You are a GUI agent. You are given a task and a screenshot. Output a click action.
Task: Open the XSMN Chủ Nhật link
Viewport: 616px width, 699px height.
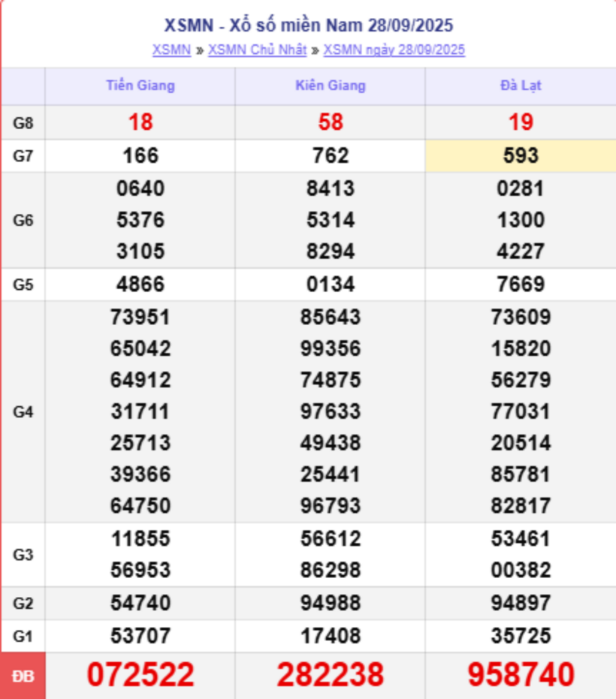(x=257, y=50)
